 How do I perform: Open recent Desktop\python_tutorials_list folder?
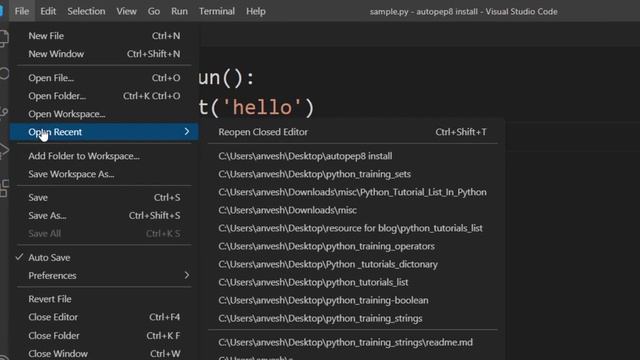(x=353, y=282)
